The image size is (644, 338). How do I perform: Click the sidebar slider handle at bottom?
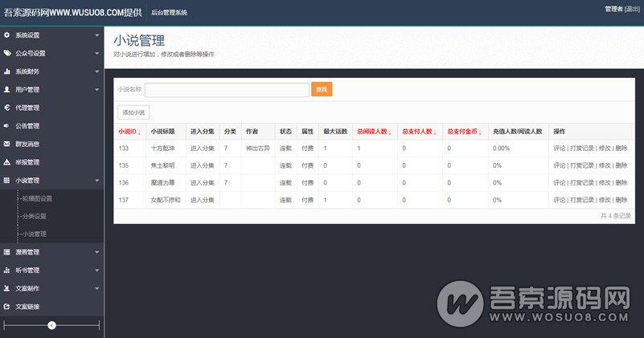(x=51, y=325)
